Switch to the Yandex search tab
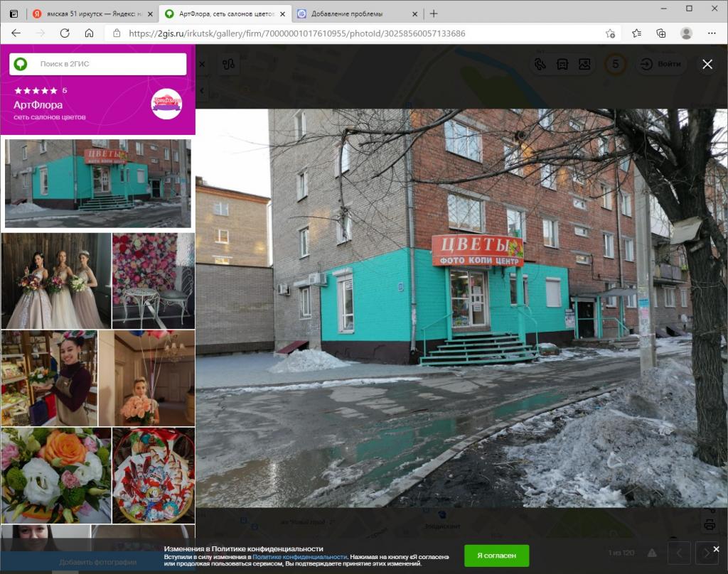Screen dimensions: 728x574 pos(89,13)
